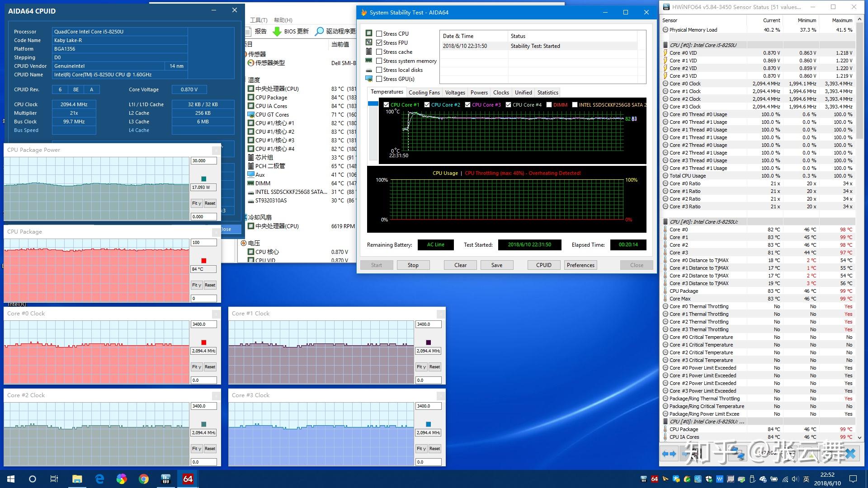Click the Preferences button
This screenshot has width=868, height=488.
pyautogui.click(x=580, y=265)
